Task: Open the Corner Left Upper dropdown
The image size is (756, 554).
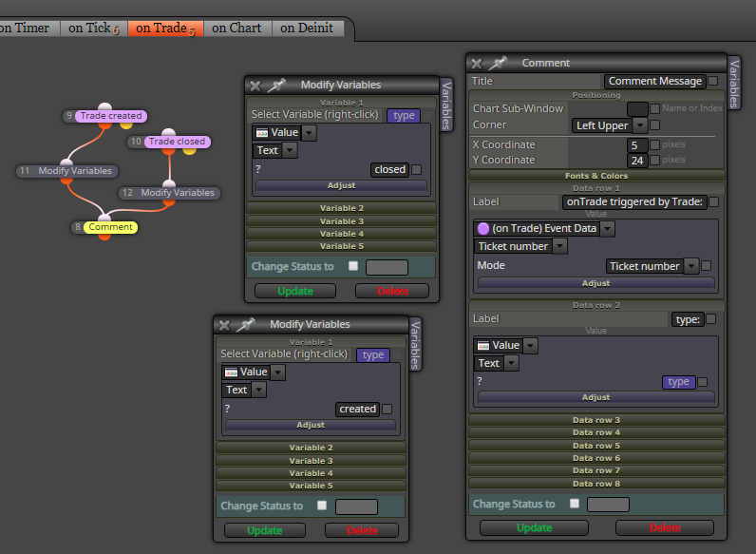Action: click(640, 125)
